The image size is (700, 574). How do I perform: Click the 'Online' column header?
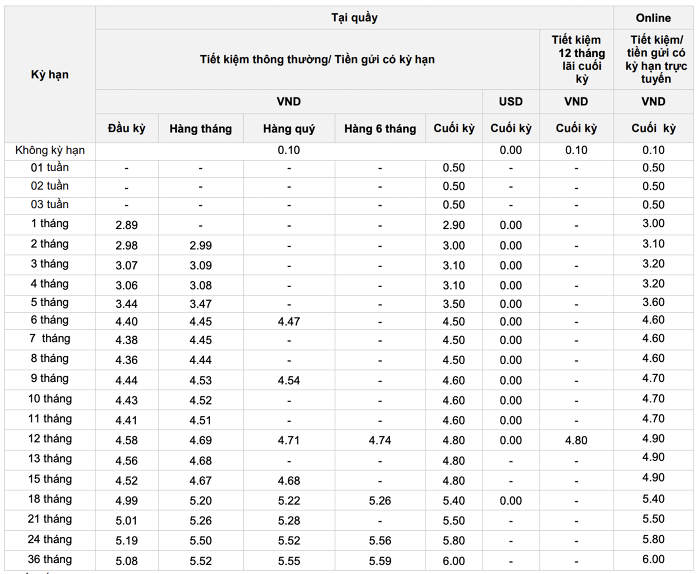653,18
